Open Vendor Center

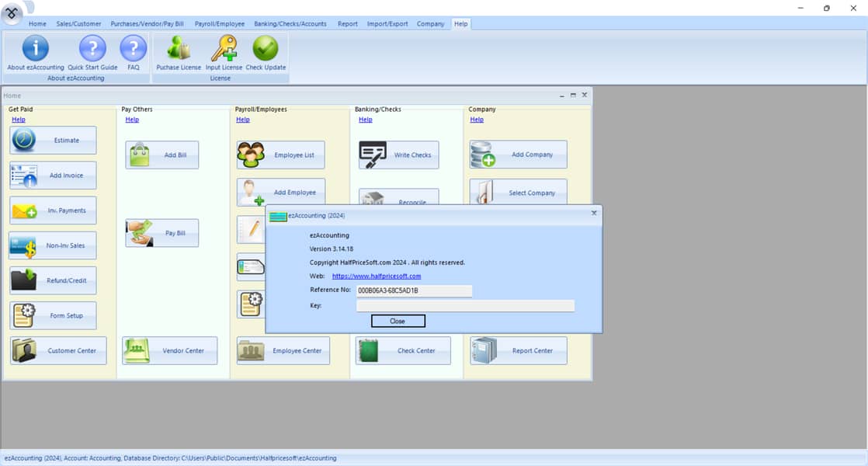pos(169,350)
